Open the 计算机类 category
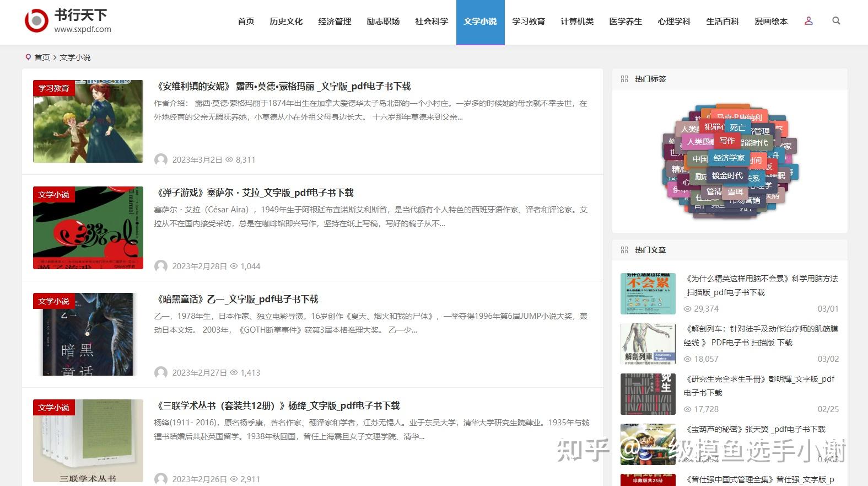Screen dimensions: 868x486 click(x=577, y=22)
